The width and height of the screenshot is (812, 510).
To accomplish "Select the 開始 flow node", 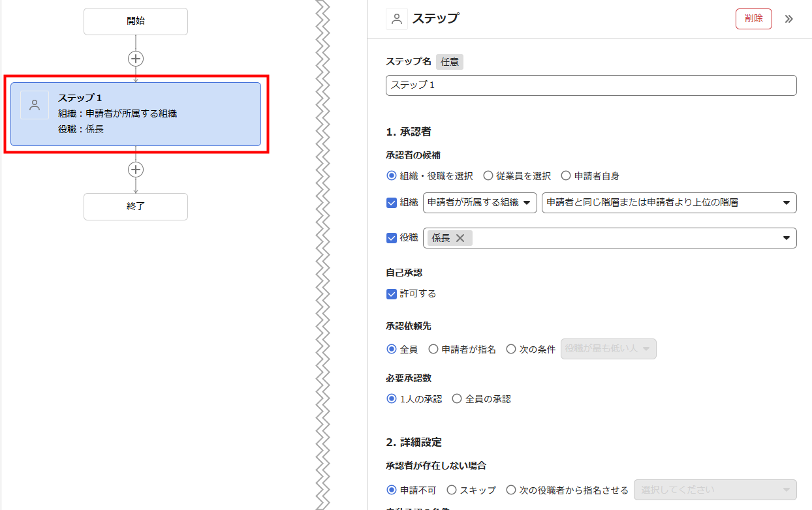I will (x=136, y=22).
